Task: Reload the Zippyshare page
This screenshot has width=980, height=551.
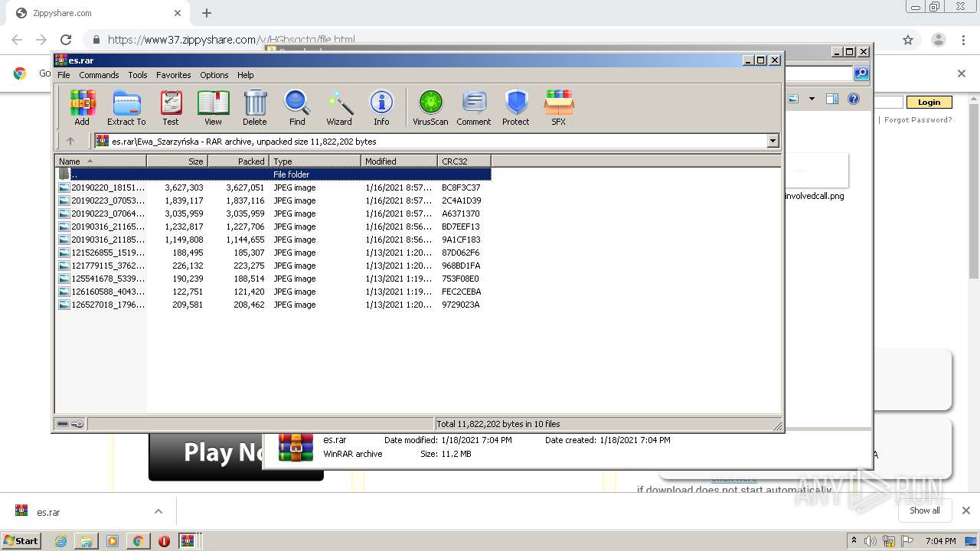Action: point(66,40)
